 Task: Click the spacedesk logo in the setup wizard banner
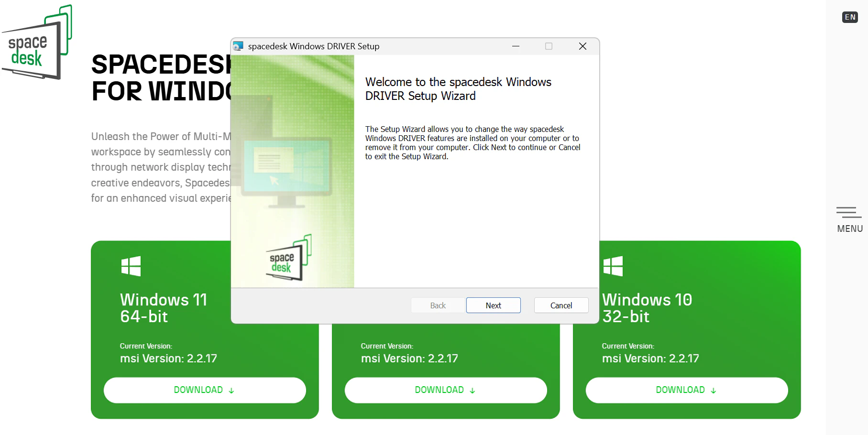(x=289, y=258)
